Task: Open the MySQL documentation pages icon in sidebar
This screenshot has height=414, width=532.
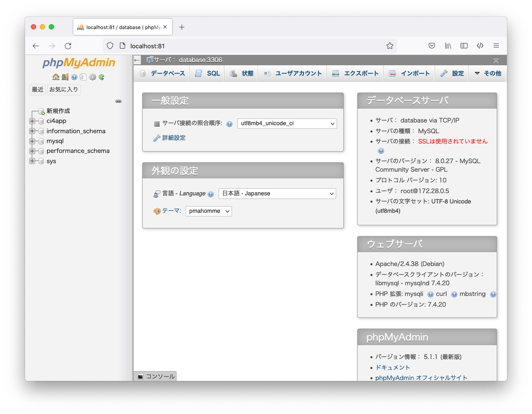Action: pyautogui.click(x=83, y=77)
